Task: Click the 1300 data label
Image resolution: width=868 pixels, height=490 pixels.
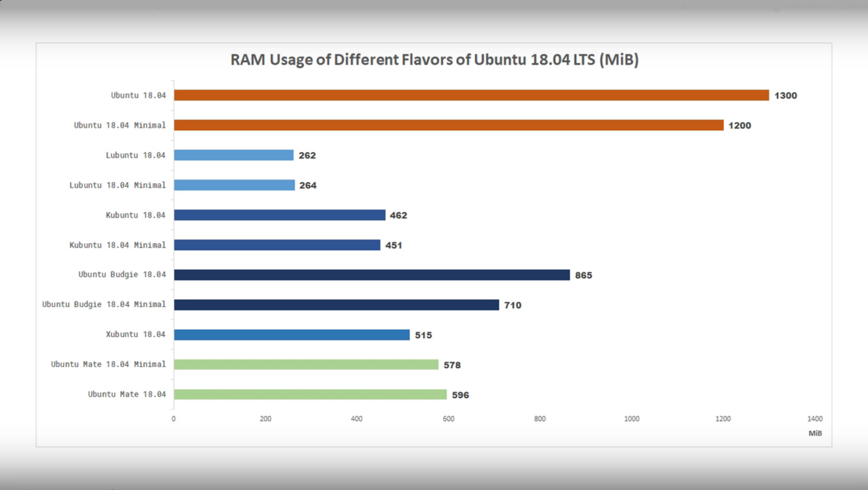Action: [785, 96]
